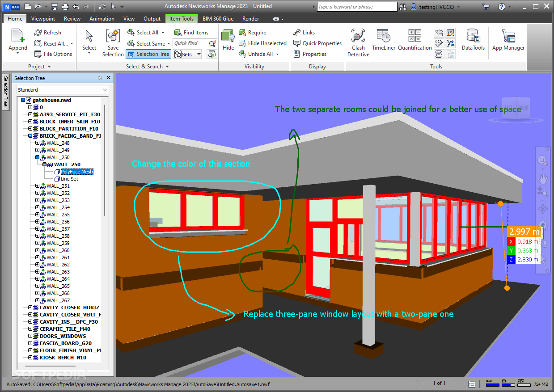This screenshot has width=554, height=392.
Task: Click the Quick Find search icon
Action: 212,43
